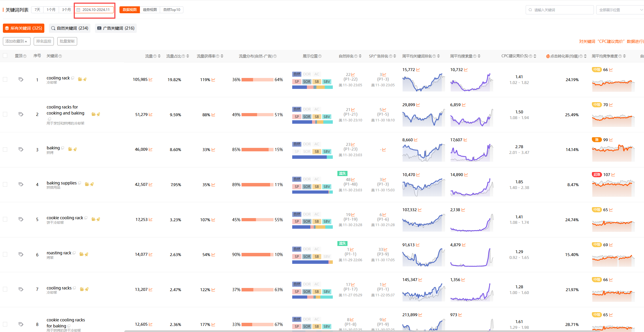
Task: Focus the 请输入关键词 search field
Action: click(x=562, y=10)
